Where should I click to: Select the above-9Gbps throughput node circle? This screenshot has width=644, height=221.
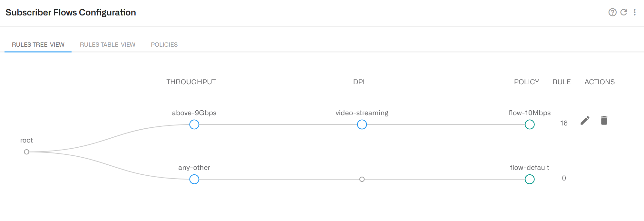[194, 124]
